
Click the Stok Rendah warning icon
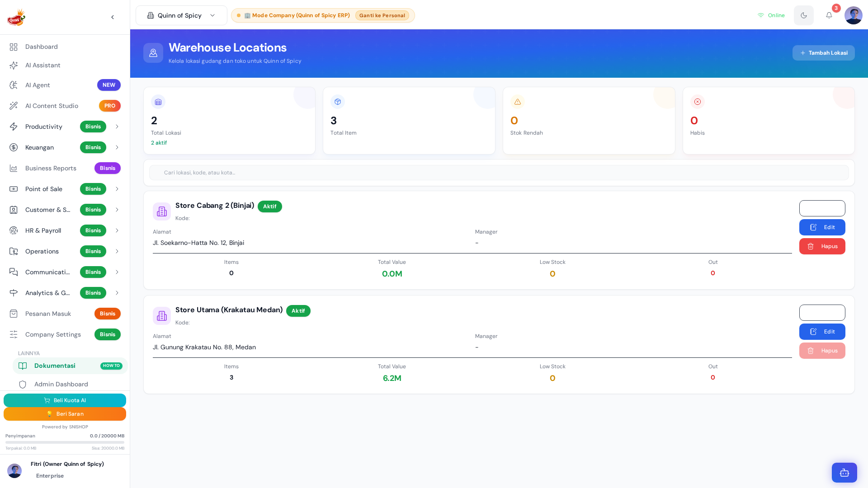[518, 102]
